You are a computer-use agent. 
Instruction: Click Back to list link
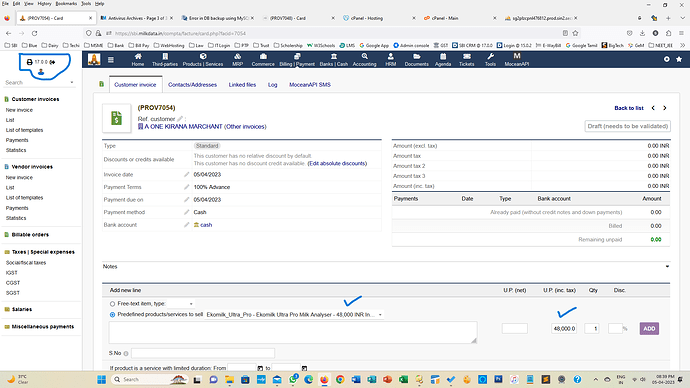coord(629,108)
